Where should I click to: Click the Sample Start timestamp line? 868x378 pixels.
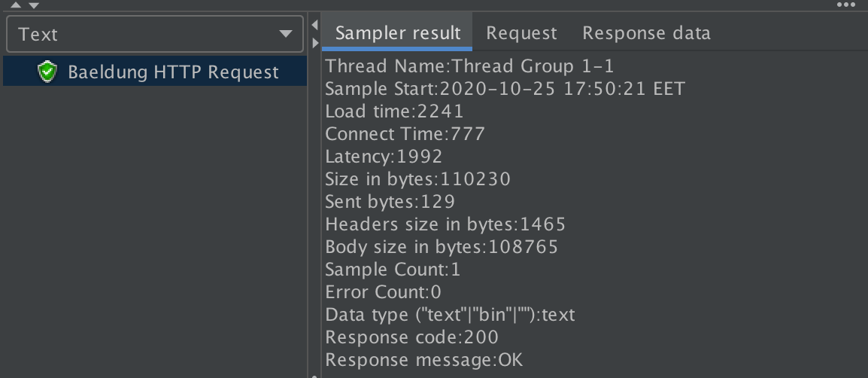coord(505,89)
